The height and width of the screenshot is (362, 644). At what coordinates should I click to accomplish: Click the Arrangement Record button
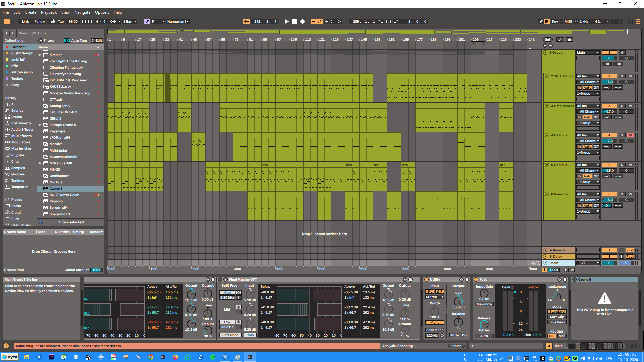point(302,21)
